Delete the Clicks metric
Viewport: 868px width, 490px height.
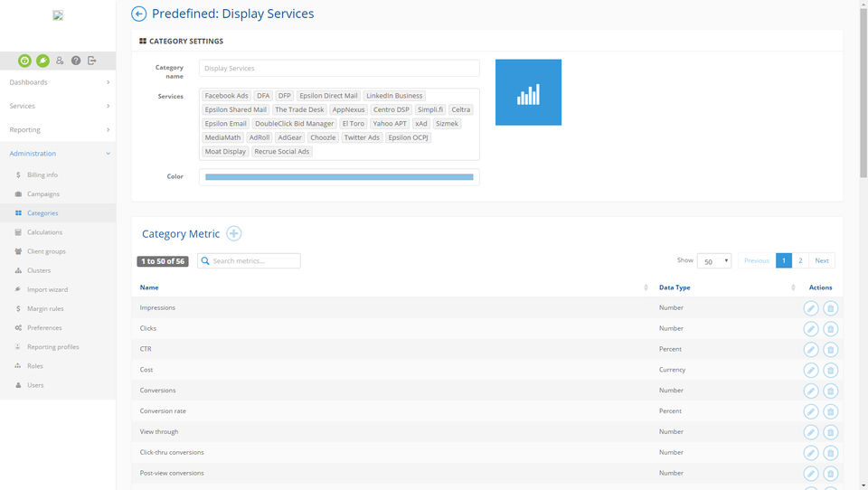(830, 329)
